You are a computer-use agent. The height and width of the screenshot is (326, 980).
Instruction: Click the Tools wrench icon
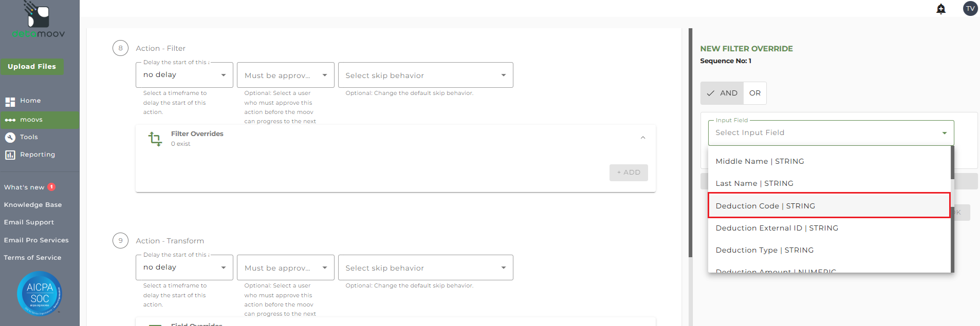coord(10,138)
